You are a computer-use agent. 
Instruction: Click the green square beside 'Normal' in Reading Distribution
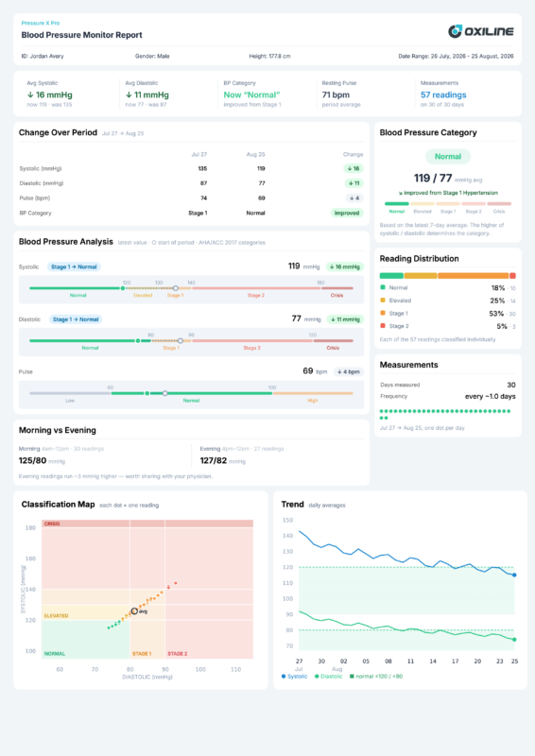[383, 287]
